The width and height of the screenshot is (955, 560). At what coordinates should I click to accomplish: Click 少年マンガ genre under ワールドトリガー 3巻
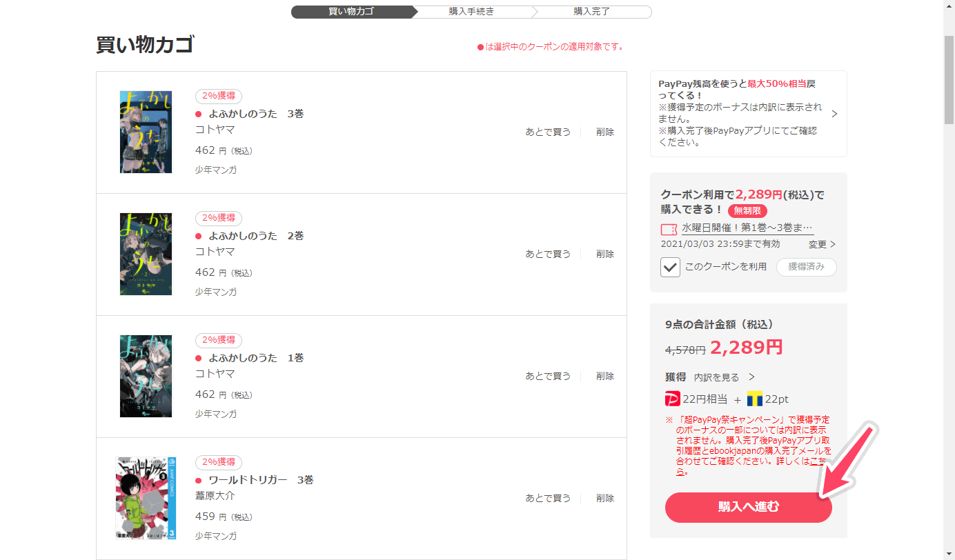point(215,536)
